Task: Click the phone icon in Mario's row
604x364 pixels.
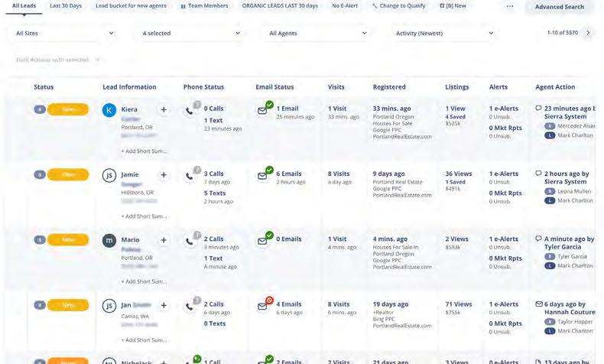Action: tap(189, 241)
